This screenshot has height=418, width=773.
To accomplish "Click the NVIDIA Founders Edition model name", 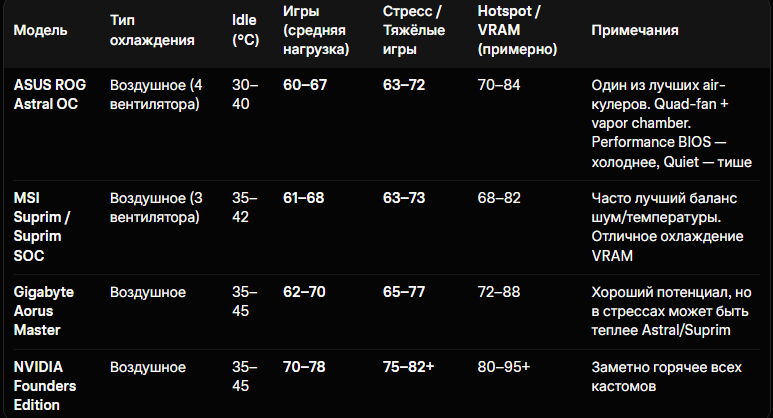I will 45,386.
